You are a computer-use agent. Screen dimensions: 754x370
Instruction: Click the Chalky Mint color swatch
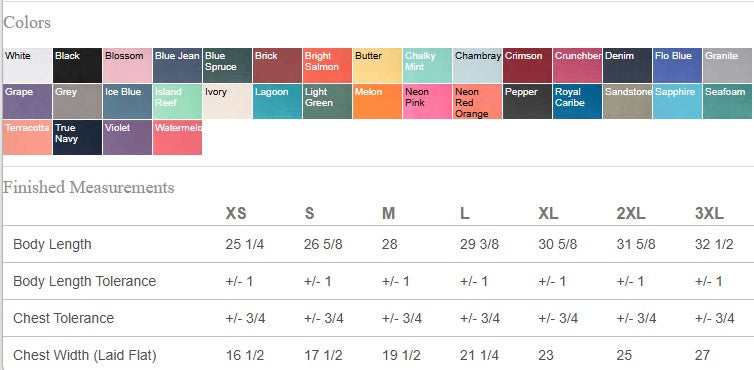(x=427, y=65)
